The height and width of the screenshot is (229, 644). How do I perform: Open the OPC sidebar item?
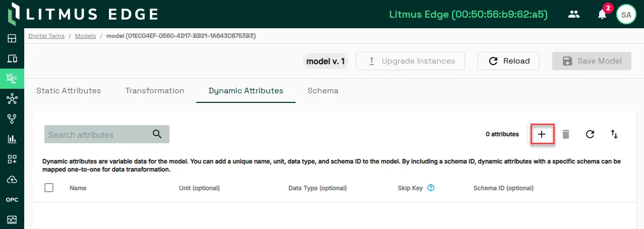tap(12, 200)
